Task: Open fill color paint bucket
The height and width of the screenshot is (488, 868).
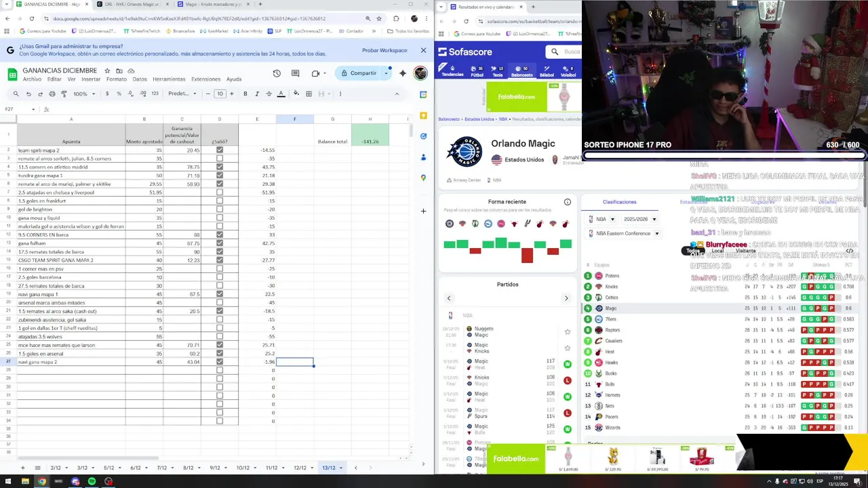Action: coord(296,94)
